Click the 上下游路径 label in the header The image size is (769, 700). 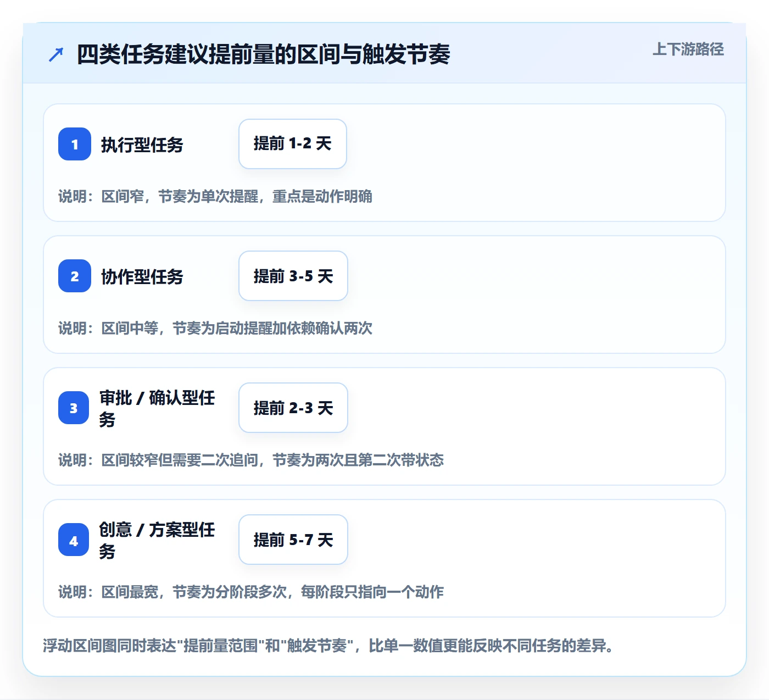pyautogui.click(x=688, y=49)
